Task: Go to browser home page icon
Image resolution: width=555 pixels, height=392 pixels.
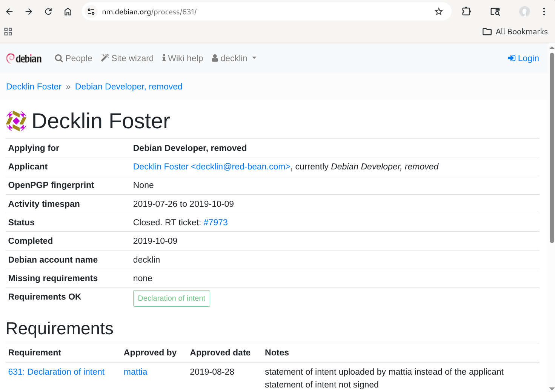Action: tap(68, 12)
